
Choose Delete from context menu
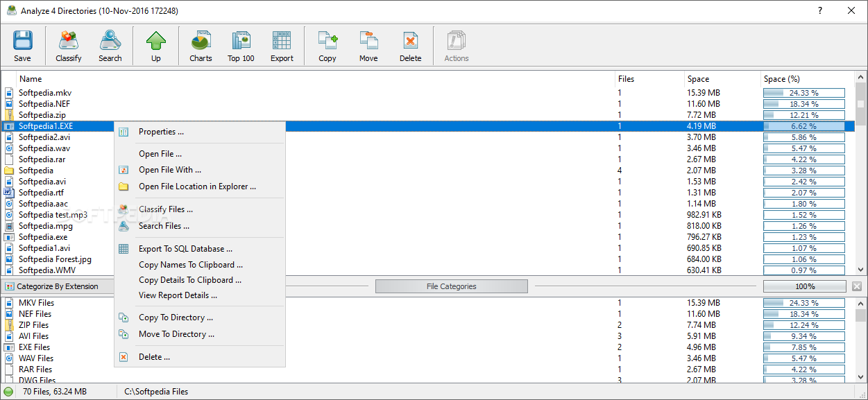200,357
